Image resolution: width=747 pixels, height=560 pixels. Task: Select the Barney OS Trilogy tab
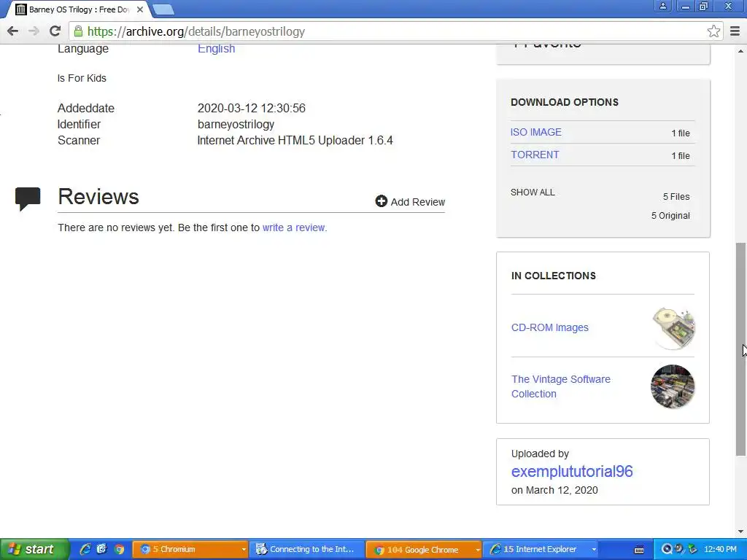79,9
